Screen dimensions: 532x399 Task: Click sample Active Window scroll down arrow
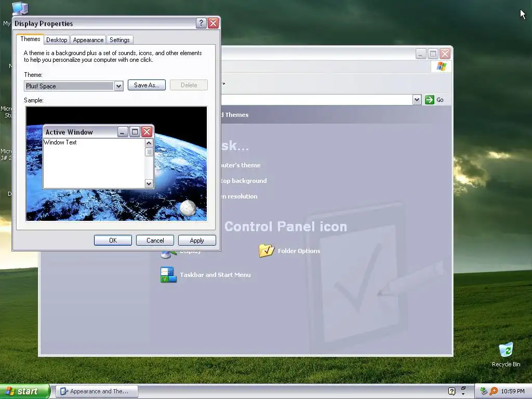(149, 183)
